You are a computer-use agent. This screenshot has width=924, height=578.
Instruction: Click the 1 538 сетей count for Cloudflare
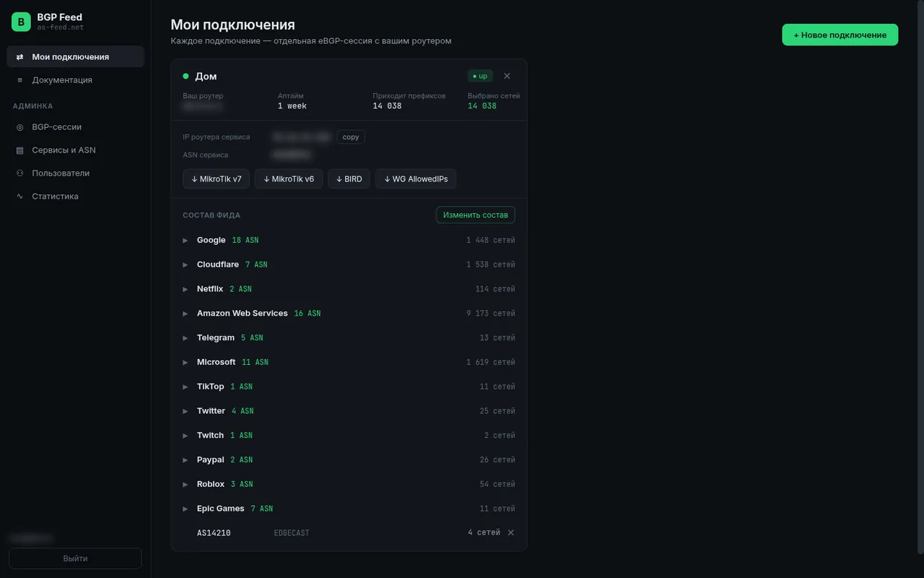pyautogui.click(x=491, y=264)
